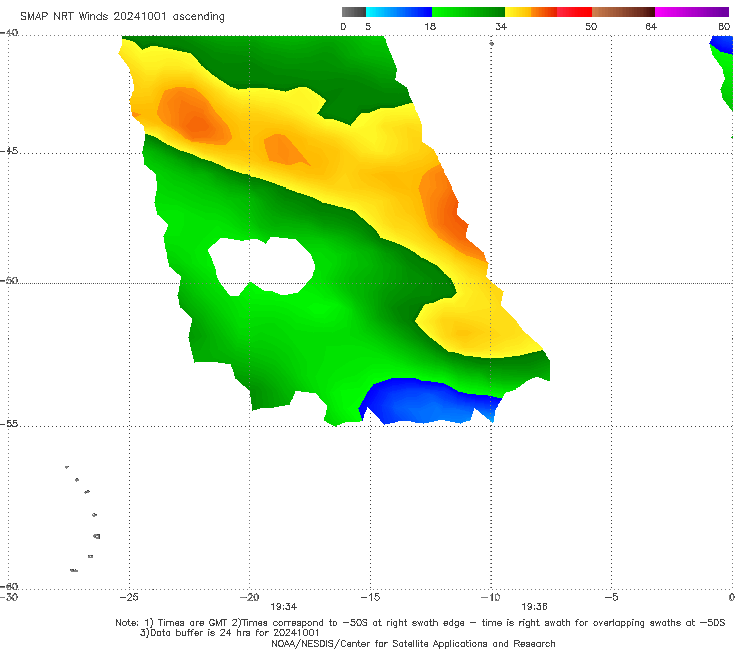Click the latitude label '-55'

click(9, 423)
